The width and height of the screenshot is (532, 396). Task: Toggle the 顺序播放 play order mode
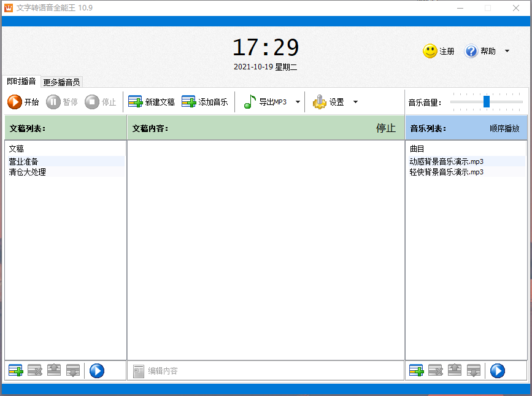[504, 129]
